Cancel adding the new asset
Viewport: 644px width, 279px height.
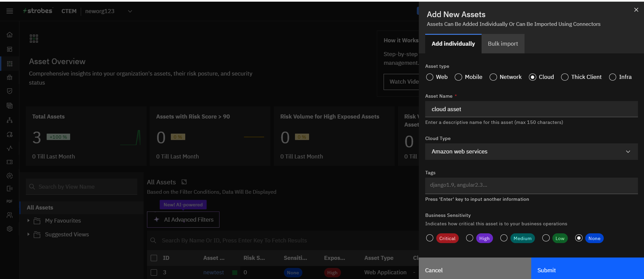pos(475,269)
